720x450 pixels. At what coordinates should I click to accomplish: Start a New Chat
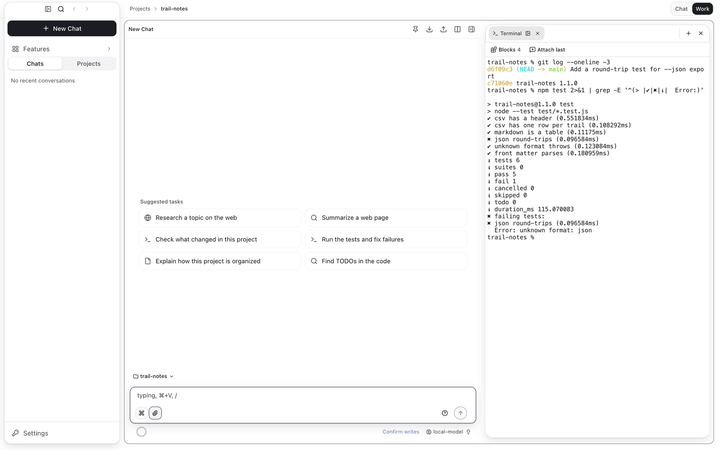coord(62,28)
